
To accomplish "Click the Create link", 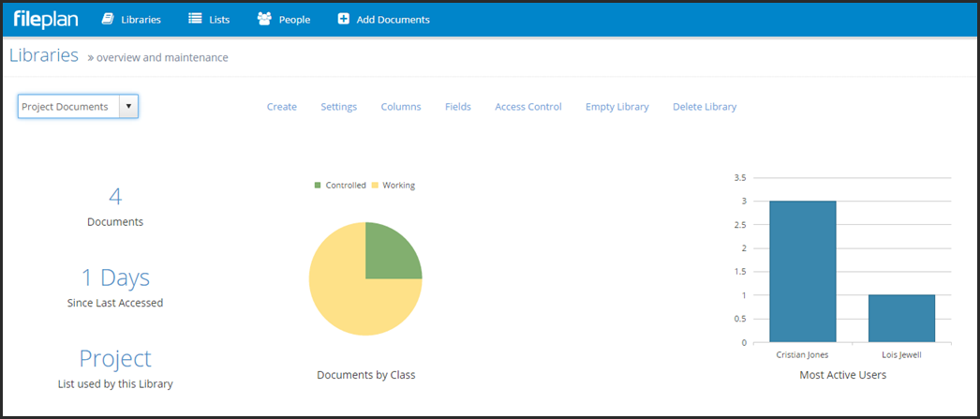I will point(282,107).
